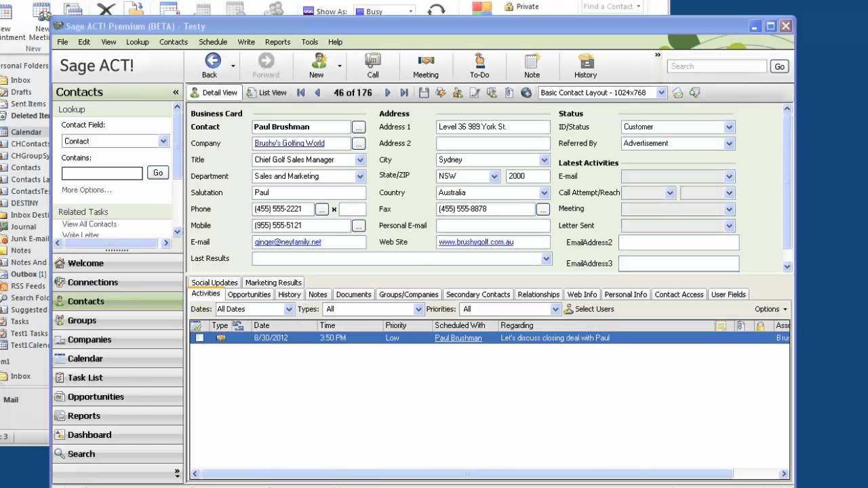Open the Schedule menu
The image size is (868, 488).
pos(213,42)
